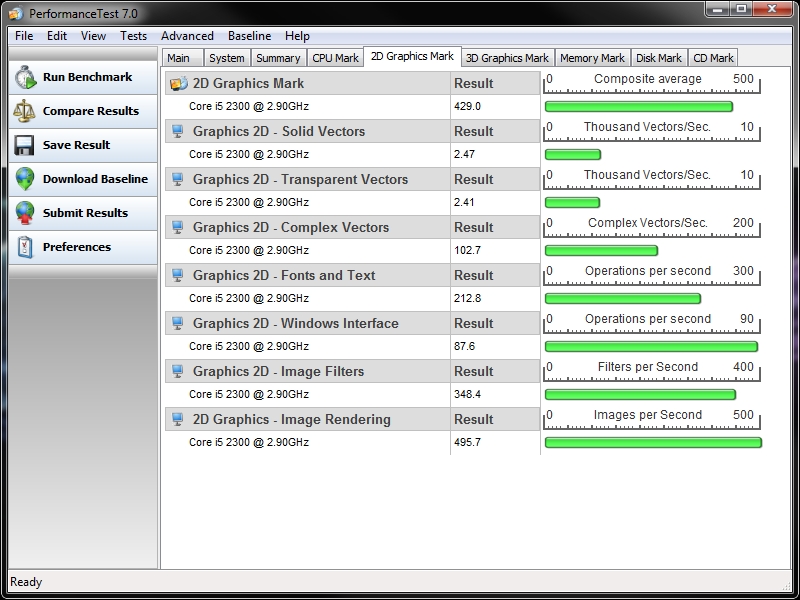Screen dimensions: 800x600
Task: Click the 348.4 Image Filters result value
Action: [x=467, y=394]
